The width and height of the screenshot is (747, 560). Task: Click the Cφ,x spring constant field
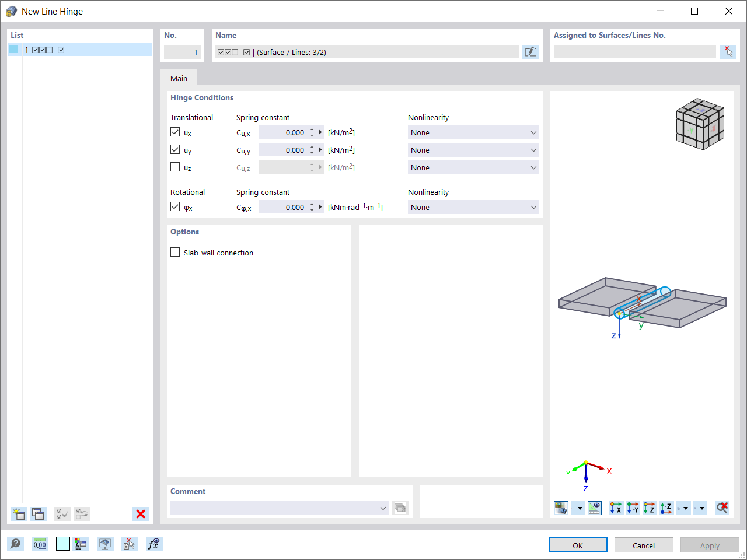coord(283,207)
